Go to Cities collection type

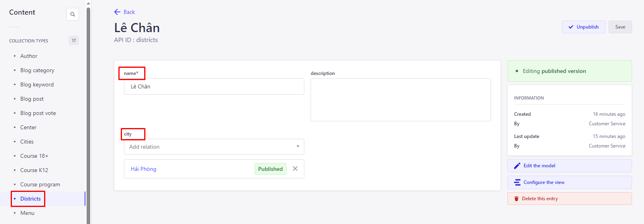pyautogui.click(x=27, y=142)
